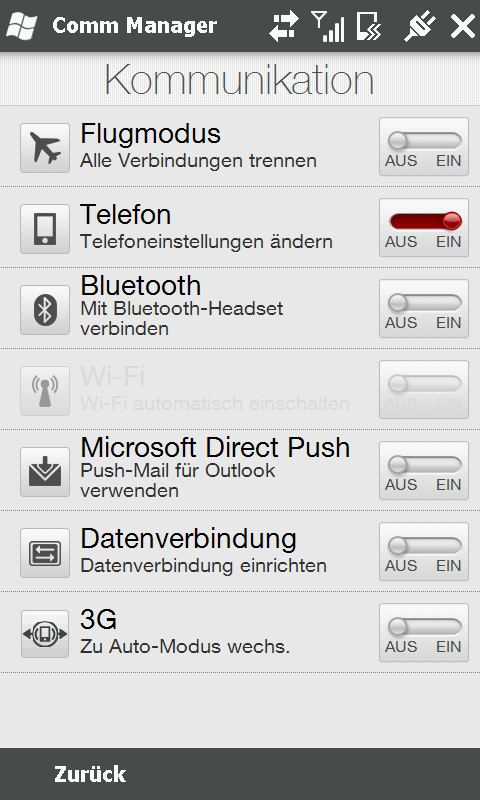
Task: Close Comm Manager with the X
Action: 462,26
